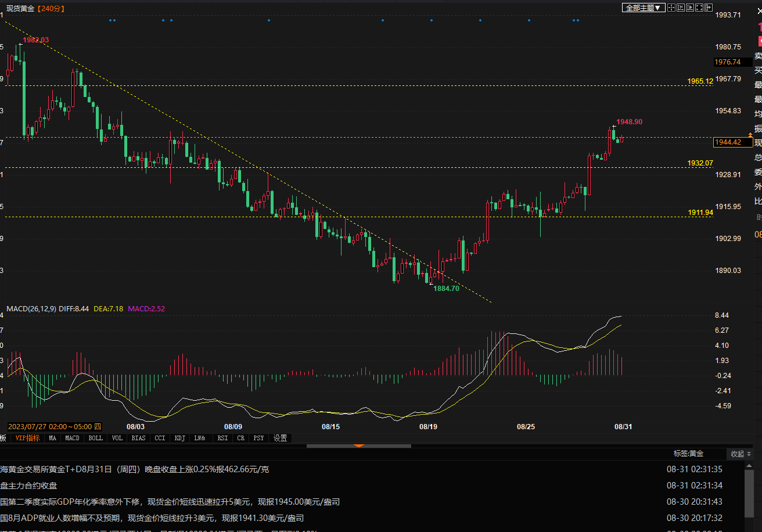Screen dimensions: 762x532
Task: Click the crosshair cursor icon in chart toolbar
Action: tap(671, 8)
